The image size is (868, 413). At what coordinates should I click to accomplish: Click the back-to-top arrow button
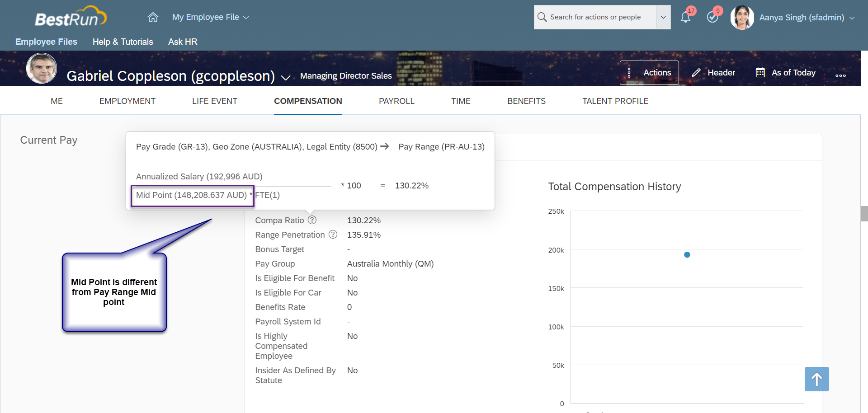(x=816, y=379)
